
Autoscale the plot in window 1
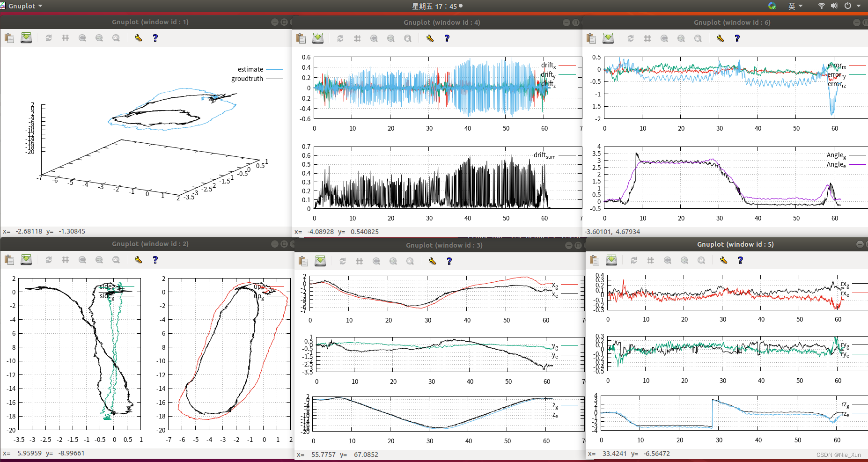click(116, 38)
